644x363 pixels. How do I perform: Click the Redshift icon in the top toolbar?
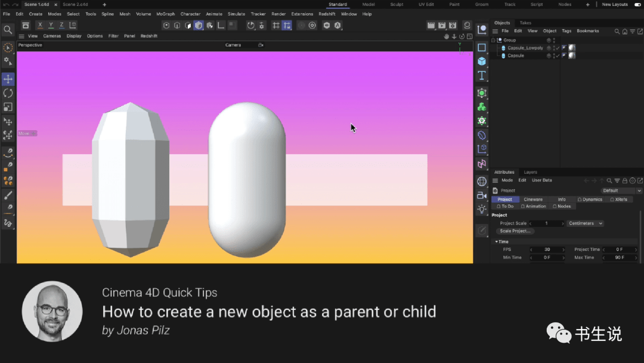[327, 25]
